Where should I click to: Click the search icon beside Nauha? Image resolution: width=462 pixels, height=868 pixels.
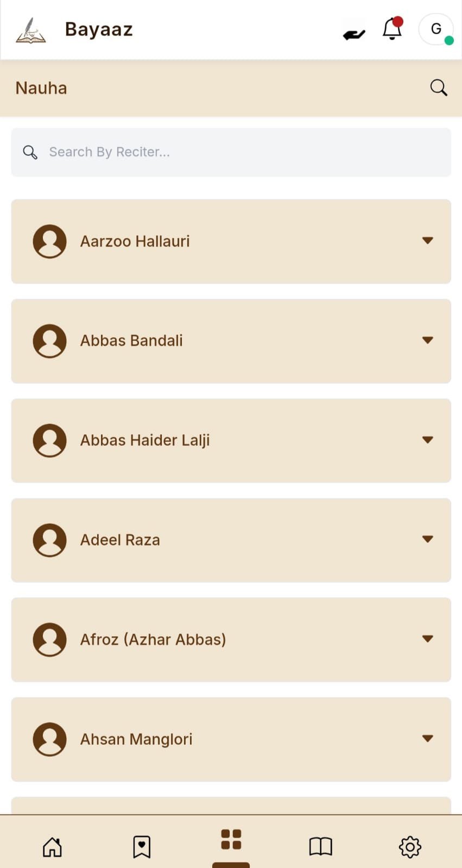click(x=439, y=87)
